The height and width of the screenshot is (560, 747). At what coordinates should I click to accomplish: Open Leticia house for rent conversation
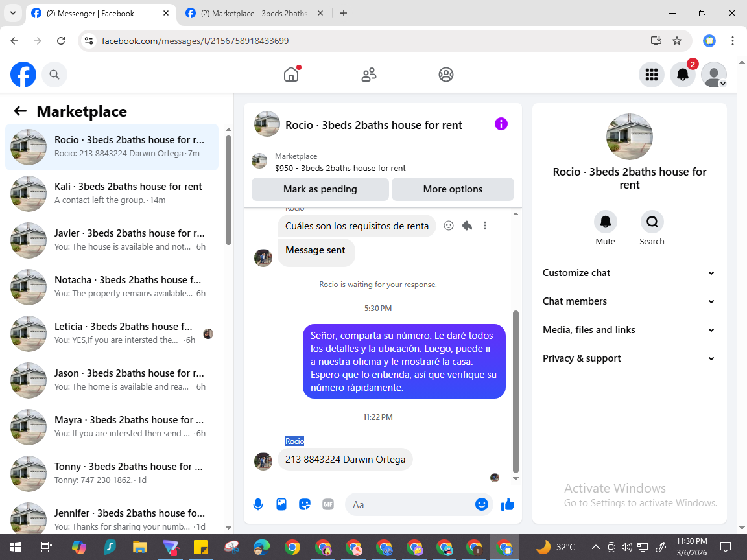point(112,333)
